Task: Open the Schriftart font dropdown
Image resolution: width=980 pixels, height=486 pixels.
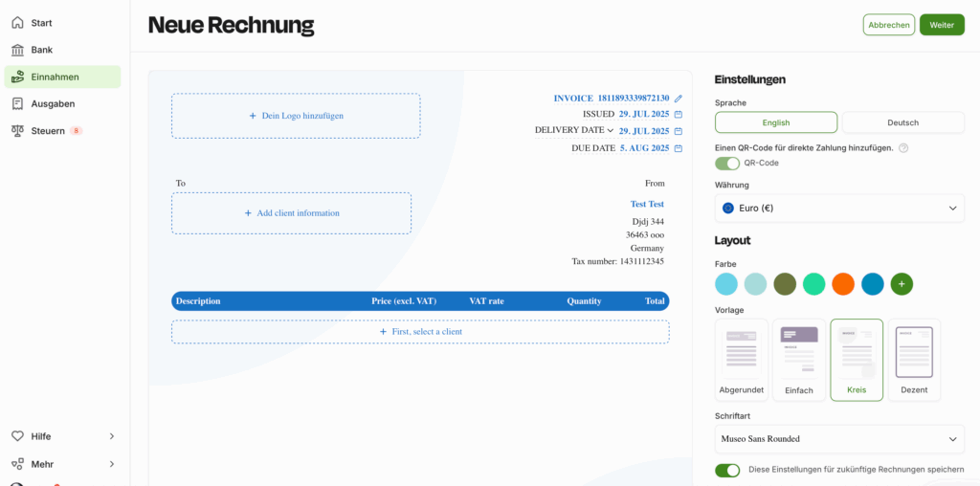Action: 839,439
